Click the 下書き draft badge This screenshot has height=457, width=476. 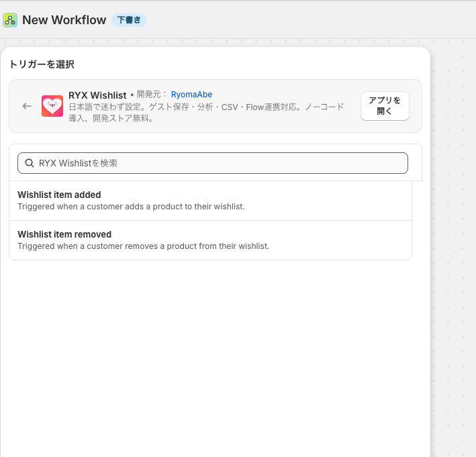(x=129, y=20)
